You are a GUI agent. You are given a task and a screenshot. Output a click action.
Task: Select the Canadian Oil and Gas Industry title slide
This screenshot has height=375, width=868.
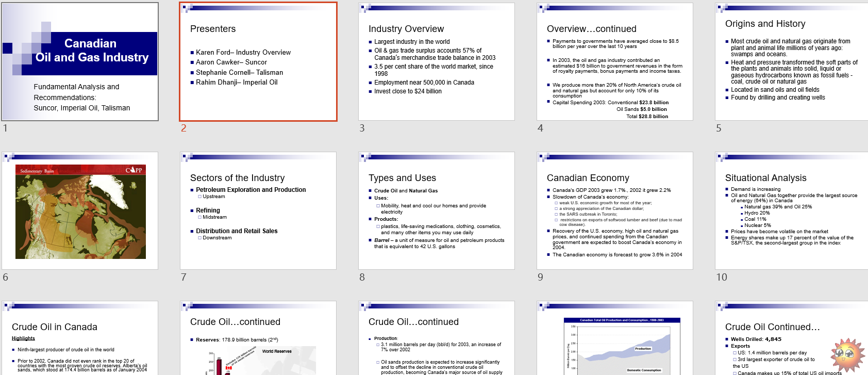[x=80, y=61]
